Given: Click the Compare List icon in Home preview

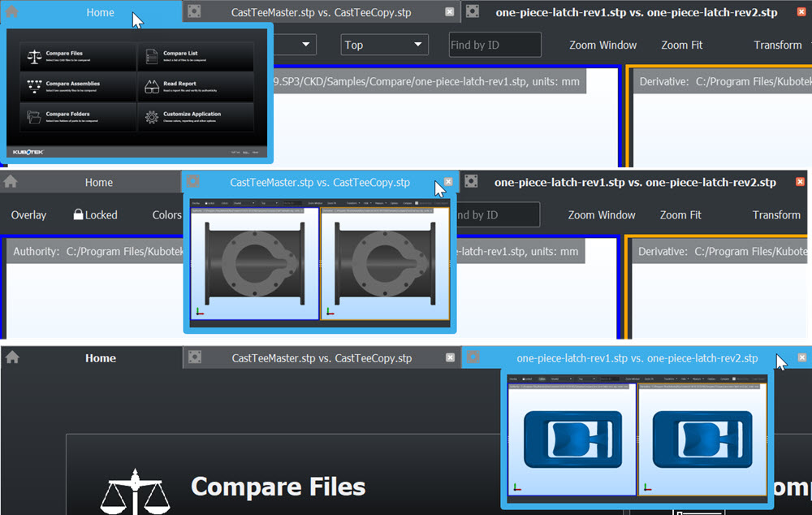Looking at the screenshot, I should (151, 56).
